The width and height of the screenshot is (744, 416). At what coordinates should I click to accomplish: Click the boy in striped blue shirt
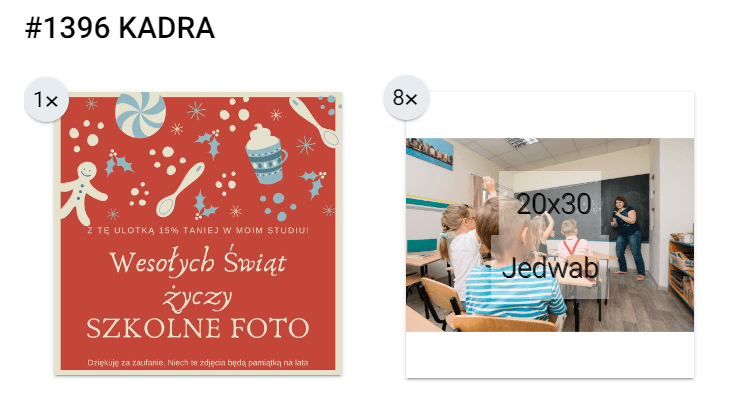tap(510, 266)
